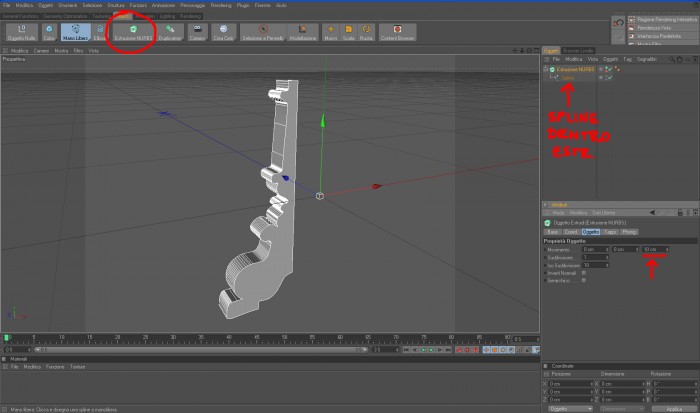This screenshot has width=700, height=413.
Task: Open the Dimensione dropdown in Coordinate panel
Action: click(x=621, y=409)
